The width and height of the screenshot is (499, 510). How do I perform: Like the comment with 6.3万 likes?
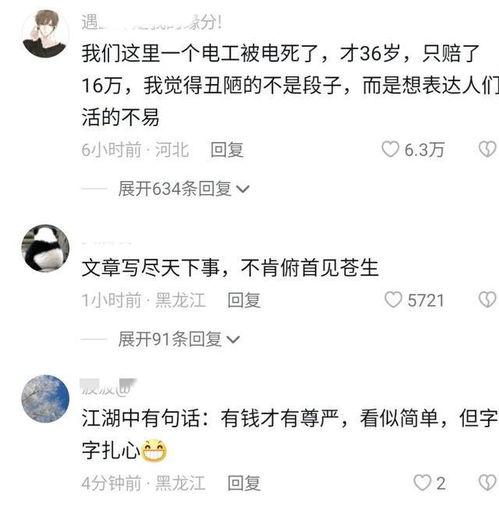click(390, 149)
